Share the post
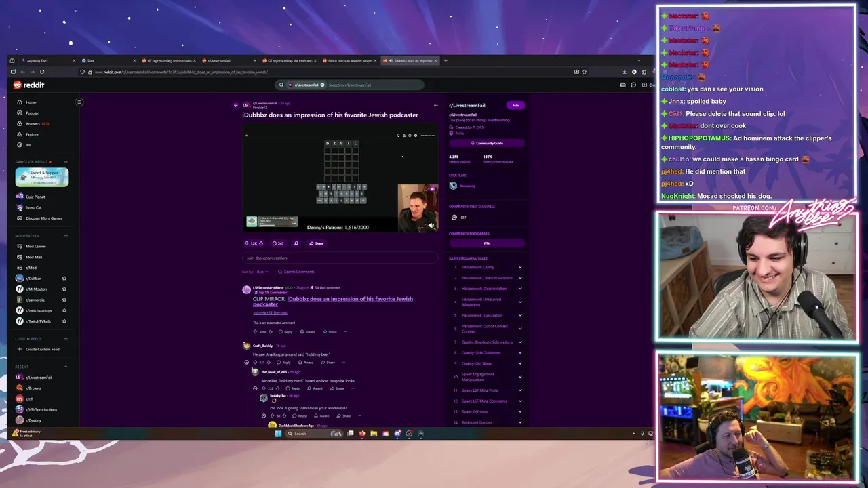 click(x=316, y=243)
